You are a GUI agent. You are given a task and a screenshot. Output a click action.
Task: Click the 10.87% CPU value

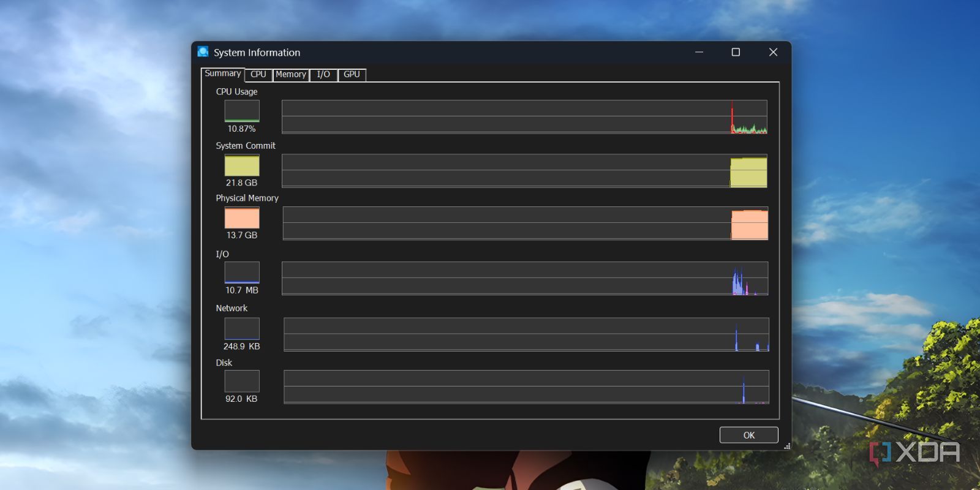(241, 129)
